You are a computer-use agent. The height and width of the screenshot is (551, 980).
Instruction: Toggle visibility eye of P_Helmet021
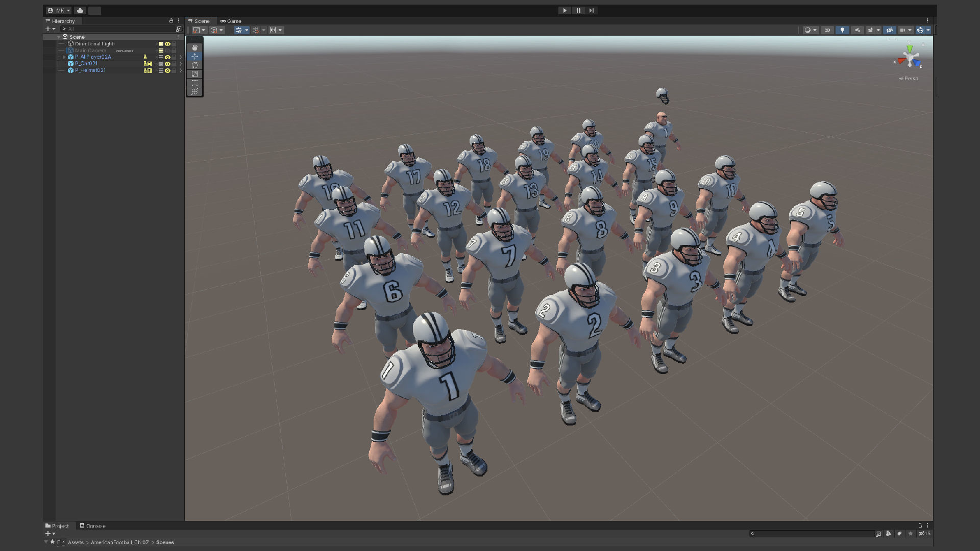[167, 70]
